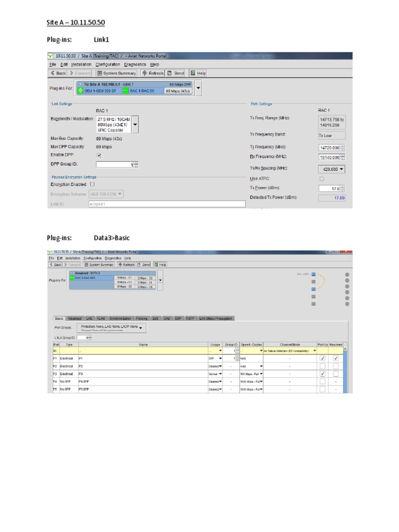Toggle Resolved checkbox for port P3
Viewport: 399px width, 532px height.
coord(336,374)
